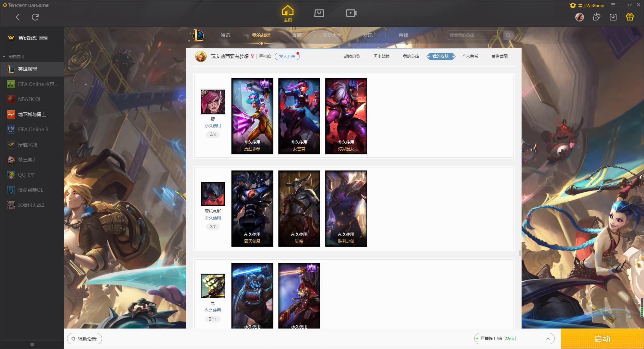Open the user avatar at top right

click(x=579, y=17)
